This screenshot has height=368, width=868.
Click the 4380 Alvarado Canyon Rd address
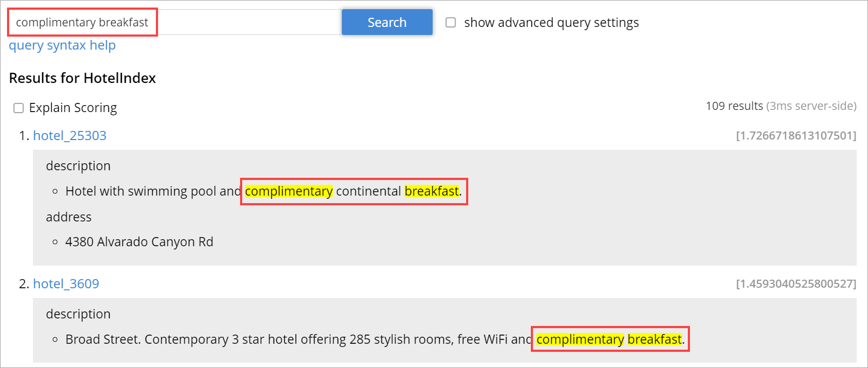[139, 242]
